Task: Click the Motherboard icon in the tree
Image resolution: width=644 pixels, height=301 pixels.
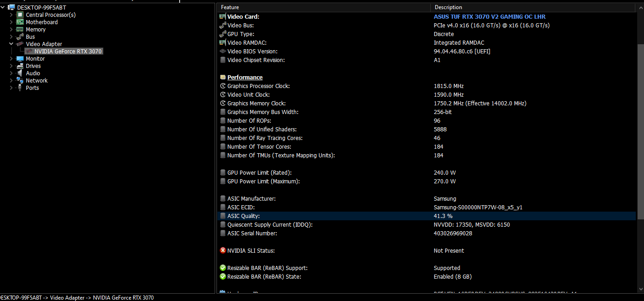Action: 20,22
